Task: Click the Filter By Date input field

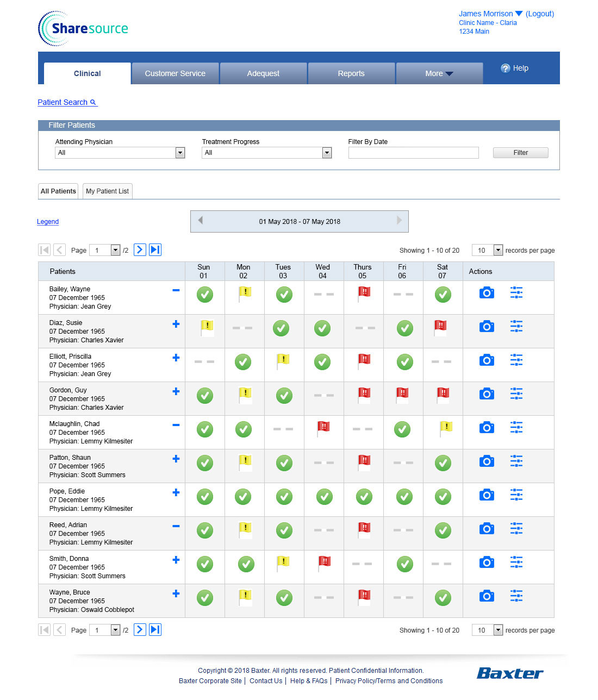Action: 413,153
